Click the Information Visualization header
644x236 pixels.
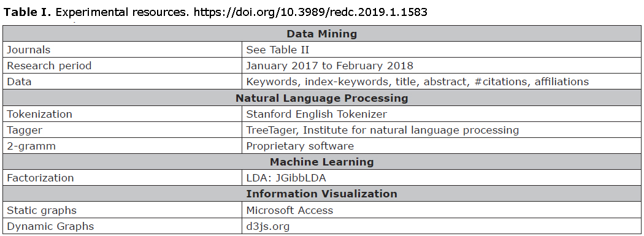coord(321,194)
